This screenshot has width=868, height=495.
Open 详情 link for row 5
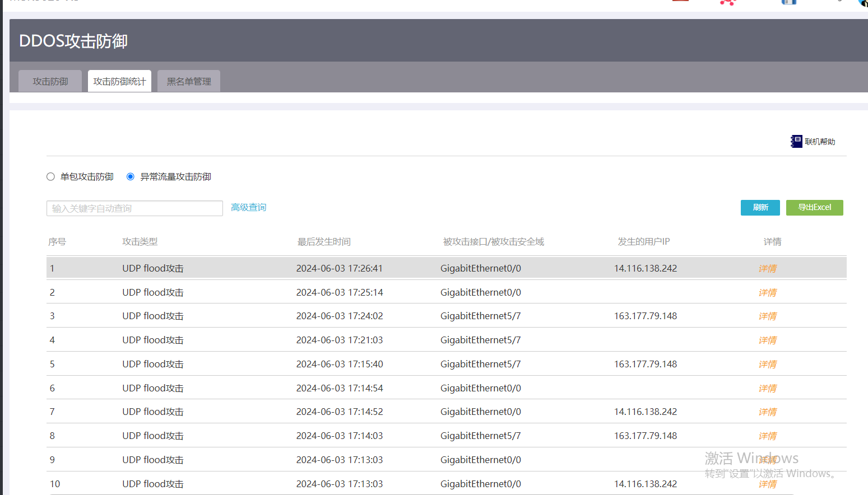coord(767,365)
